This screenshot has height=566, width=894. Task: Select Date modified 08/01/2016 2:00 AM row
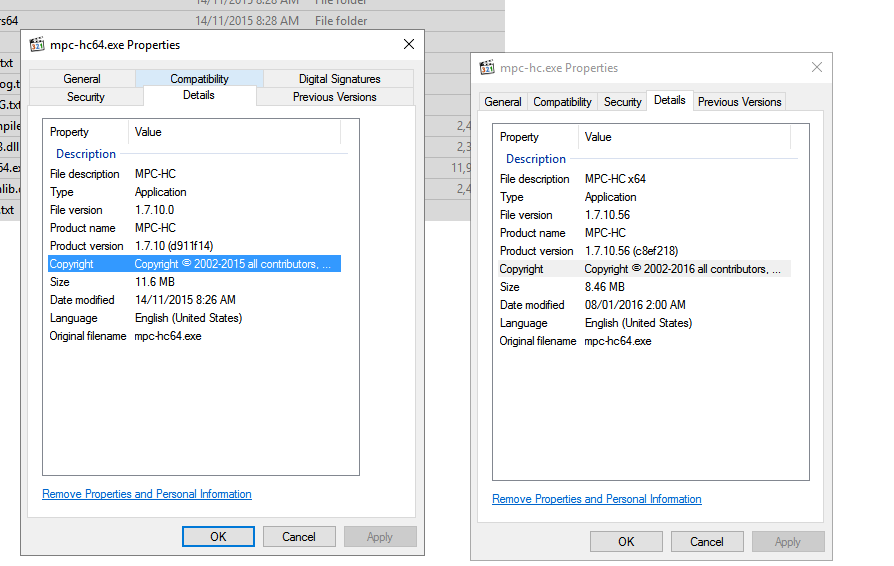(x=644, y=306)
